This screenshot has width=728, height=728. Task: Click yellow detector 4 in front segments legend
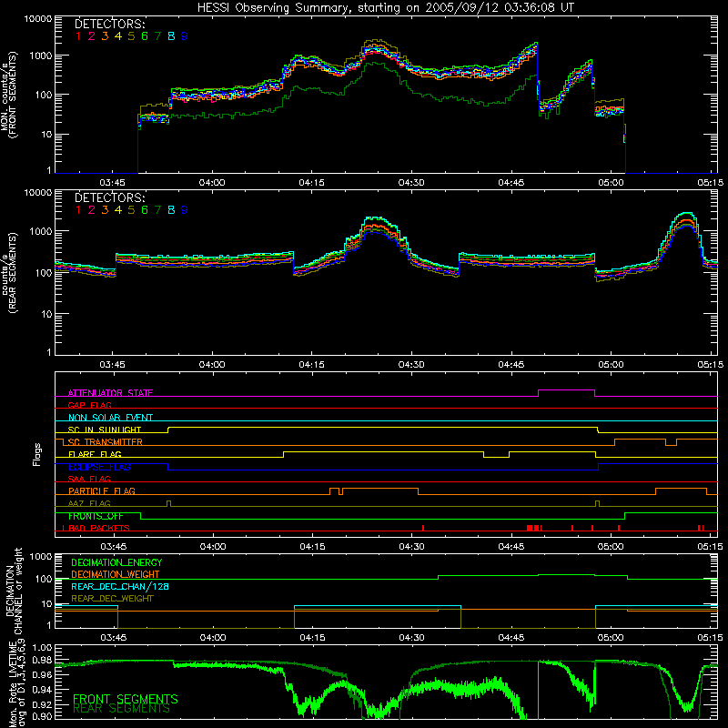[x=118, y=36]
